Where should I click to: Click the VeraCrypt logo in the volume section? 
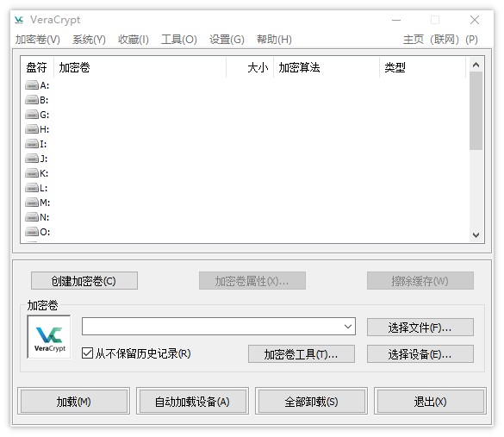tap(49, 337)
